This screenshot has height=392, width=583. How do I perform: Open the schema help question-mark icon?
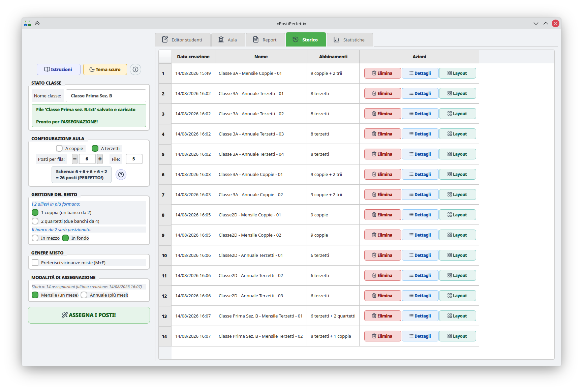[x=121, y=175]
